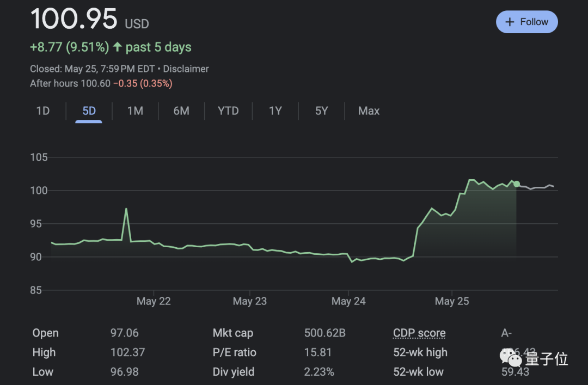Select the Max time range

(369, 111)
